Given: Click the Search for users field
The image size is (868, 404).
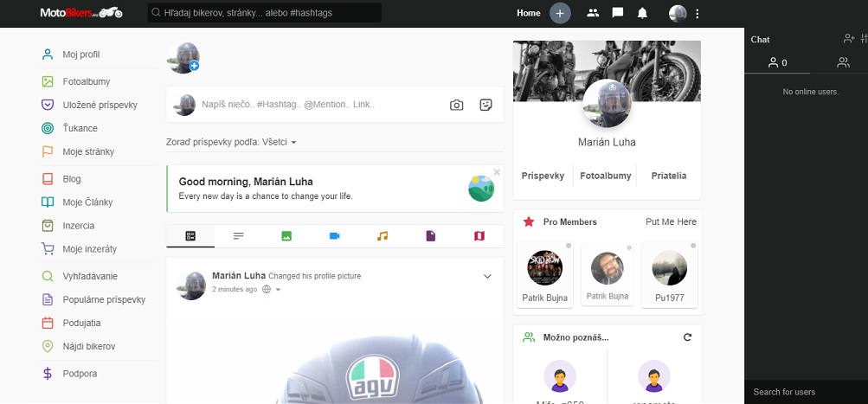Looking at the screenshot, I should (805, 392).
